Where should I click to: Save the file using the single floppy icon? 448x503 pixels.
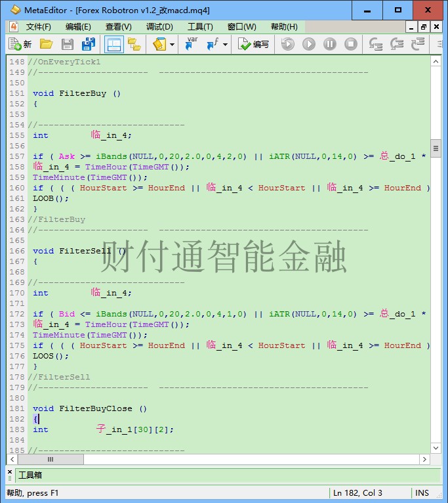(68, 44)
